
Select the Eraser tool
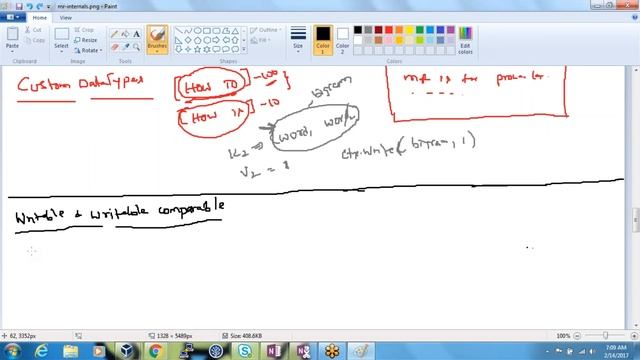point(115,47)
